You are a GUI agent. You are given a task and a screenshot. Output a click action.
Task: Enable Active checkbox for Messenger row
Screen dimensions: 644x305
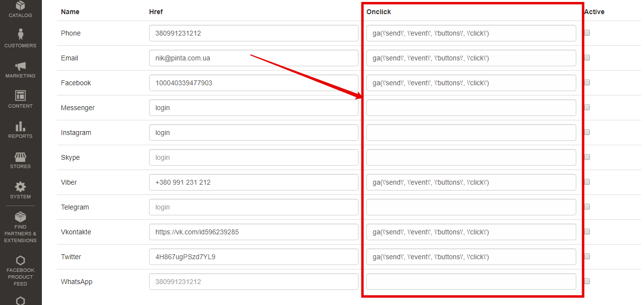click(587, 107)
